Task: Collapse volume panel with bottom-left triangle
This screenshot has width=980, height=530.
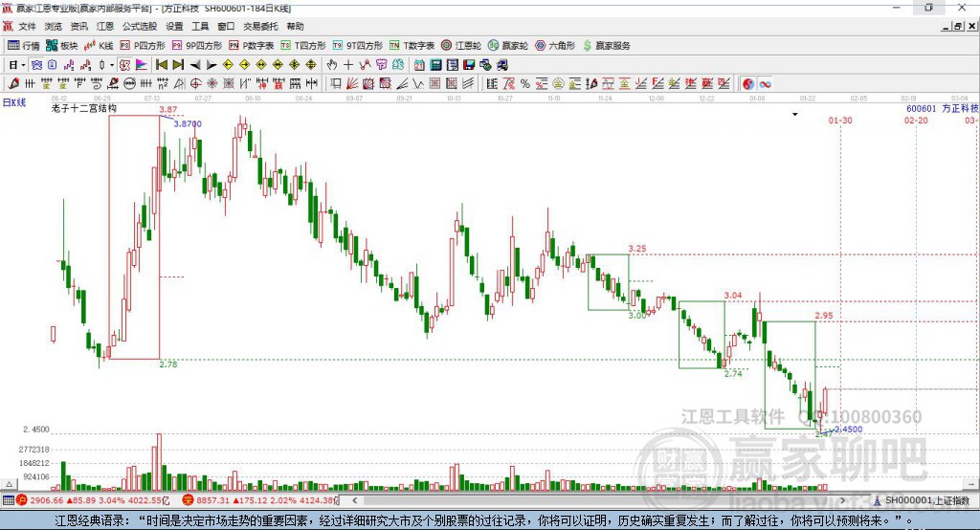Action: click(x=9, y=484)
